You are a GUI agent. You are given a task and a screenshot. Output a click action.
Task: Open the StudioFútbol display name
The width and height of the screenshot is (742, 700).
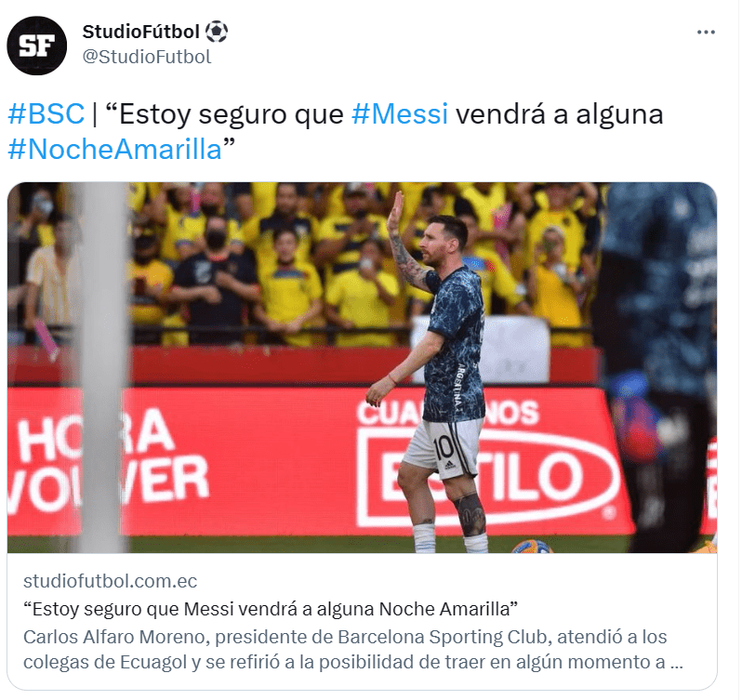[x=140, y=32]
